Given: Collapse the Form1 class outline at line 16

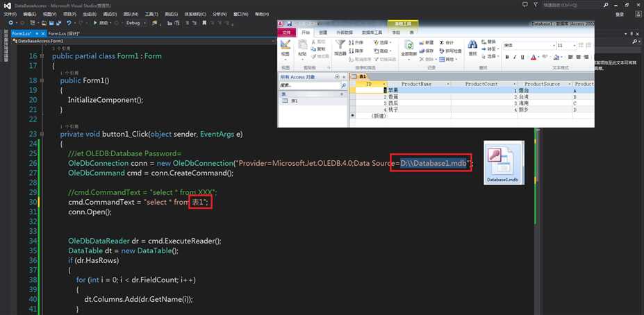Looking at the screenshot, I should 42,56.
